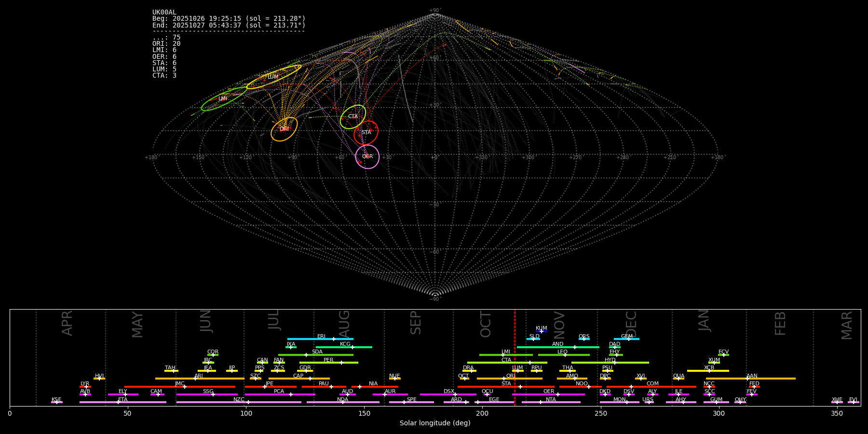The width and height of the screenshot is (868, 434).
Task: Select the blue KUM shower bar
Action: [542, 331]
